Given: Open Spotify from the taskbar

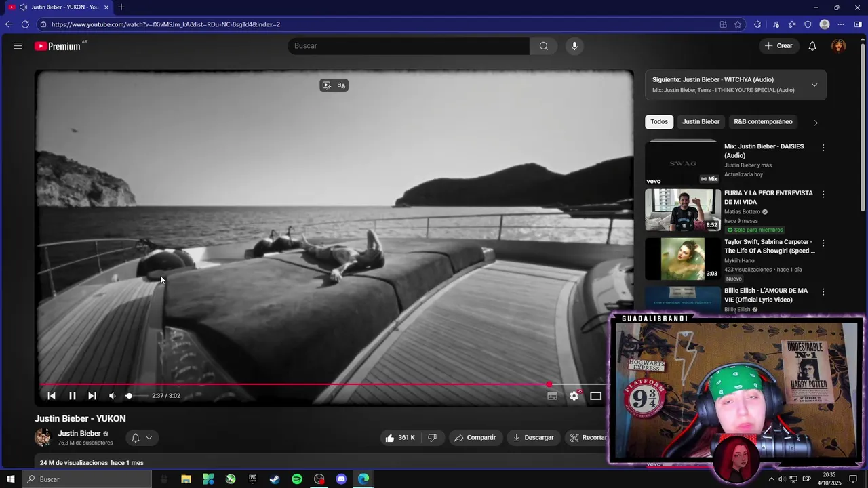Looking at the screenshot, I should coord(297,479).
